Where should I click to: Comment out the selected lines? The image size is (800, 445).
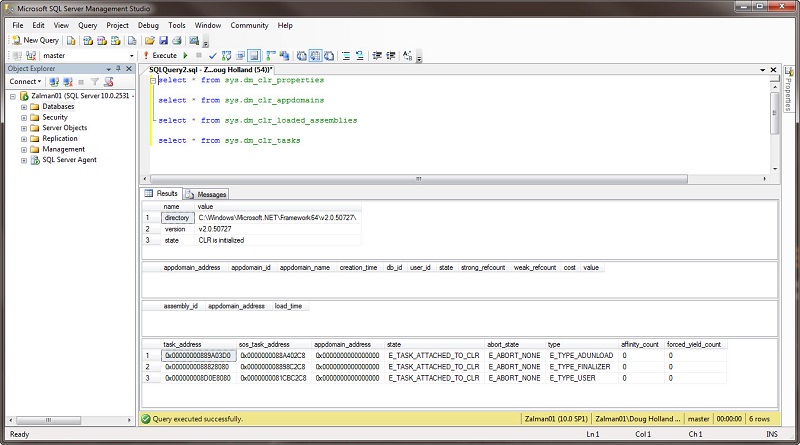[346, 56]
